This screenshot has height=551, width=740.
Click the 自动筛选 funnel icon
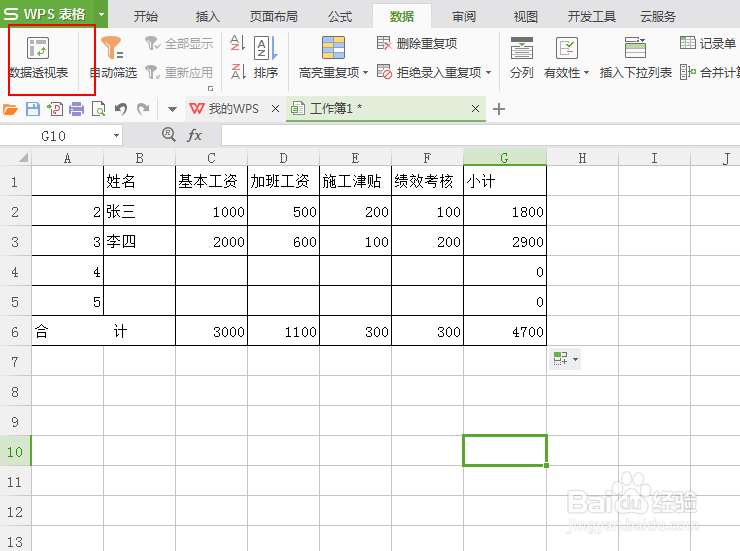point(112,48)
